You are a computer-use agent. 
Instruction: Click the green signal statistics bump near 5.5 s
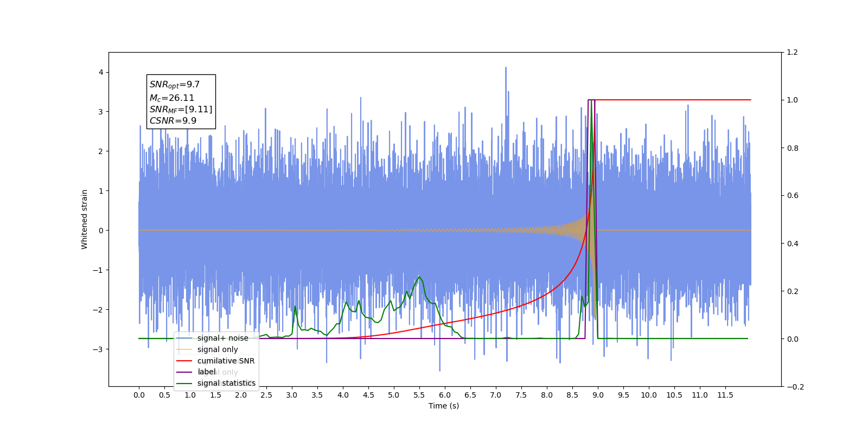click(419, 278)
